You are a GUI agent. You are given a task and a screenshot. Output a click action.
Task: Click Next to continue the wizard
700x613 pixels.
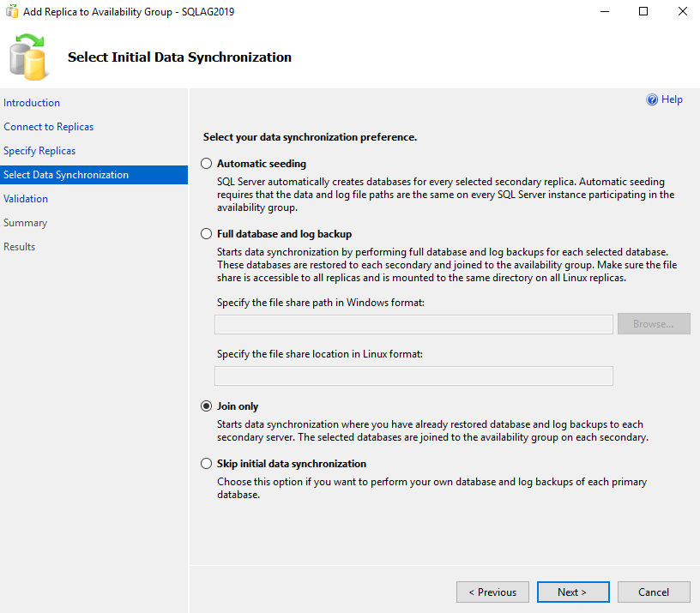[x=573, y=592]
